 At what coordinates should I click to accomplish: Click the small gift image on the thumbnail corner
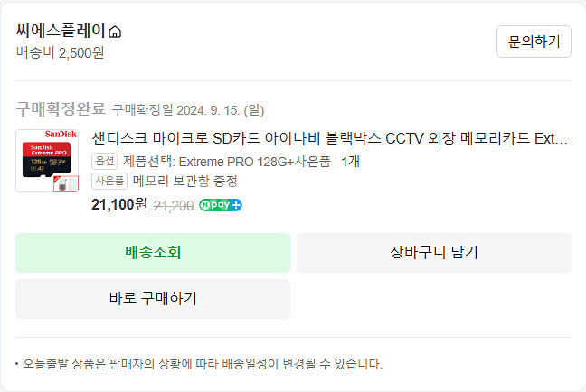click(x=63, y=182)
